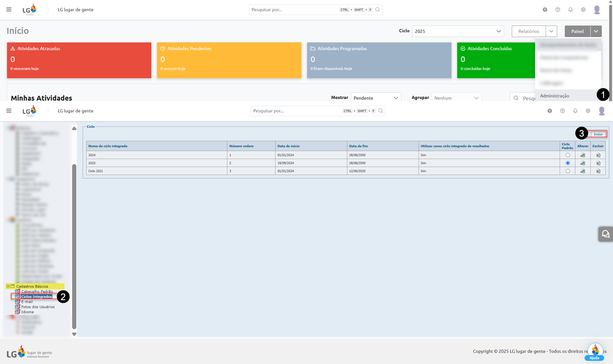This screenshot has height=364, width=613.
Task: Click the notifications bell icon
Action: 571,10
